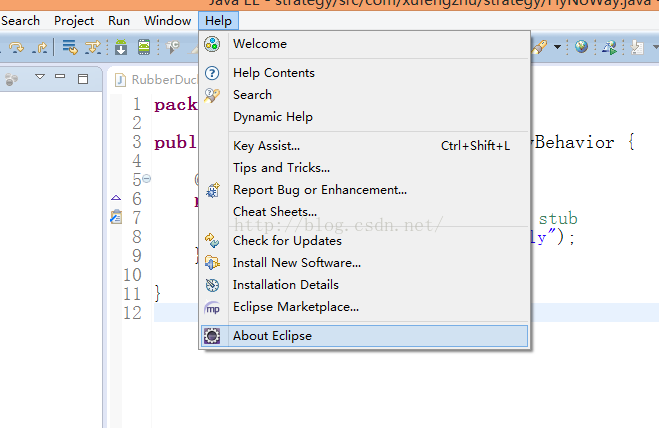Choose Help Contents menu entry
Screen dimensions: 659x428
364,73
